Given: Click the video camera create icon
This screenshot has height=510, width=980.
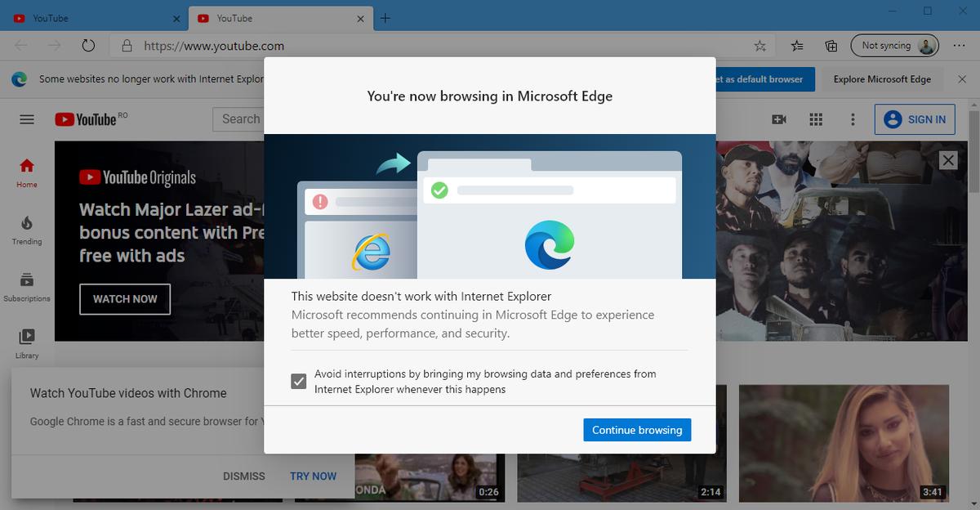Looking at the screenshot, I should click(778, 119).
